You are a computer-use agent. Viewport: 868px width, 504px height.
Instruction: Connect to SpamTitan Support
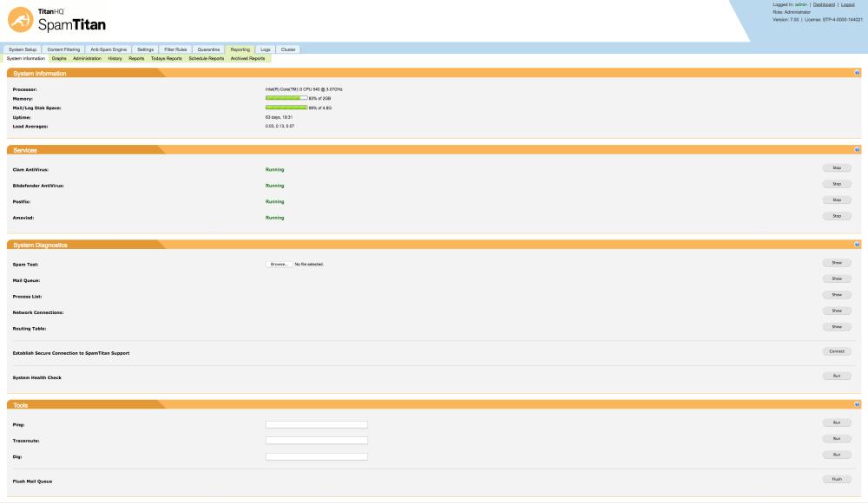pyautogui.click(x=837, y=351)
